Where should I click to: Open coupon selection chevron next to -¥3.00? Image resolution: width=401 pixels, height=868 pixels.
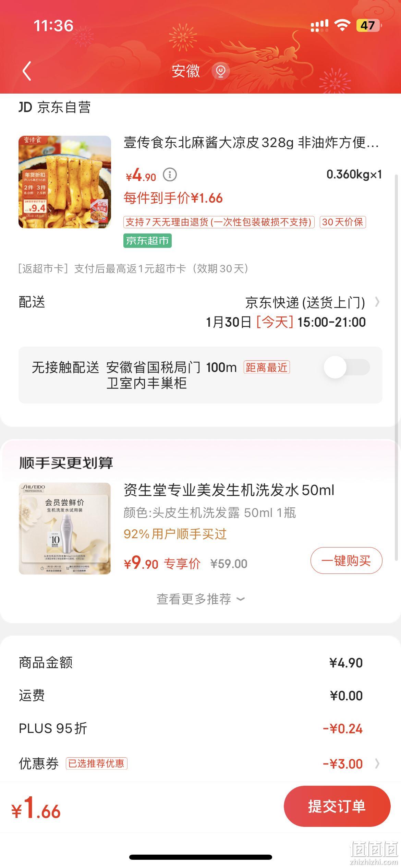pos(377,763)
